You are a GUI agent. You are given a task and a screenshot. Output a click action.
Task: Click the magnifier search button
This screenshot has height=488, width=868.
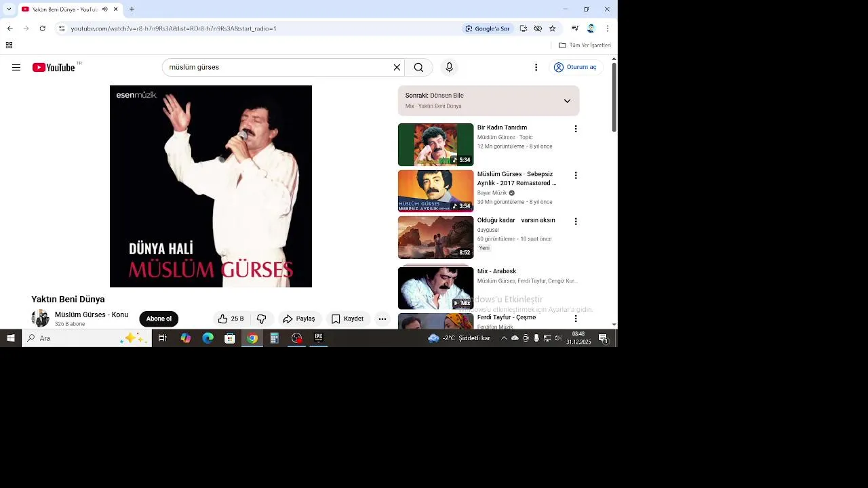pos(418,67)
